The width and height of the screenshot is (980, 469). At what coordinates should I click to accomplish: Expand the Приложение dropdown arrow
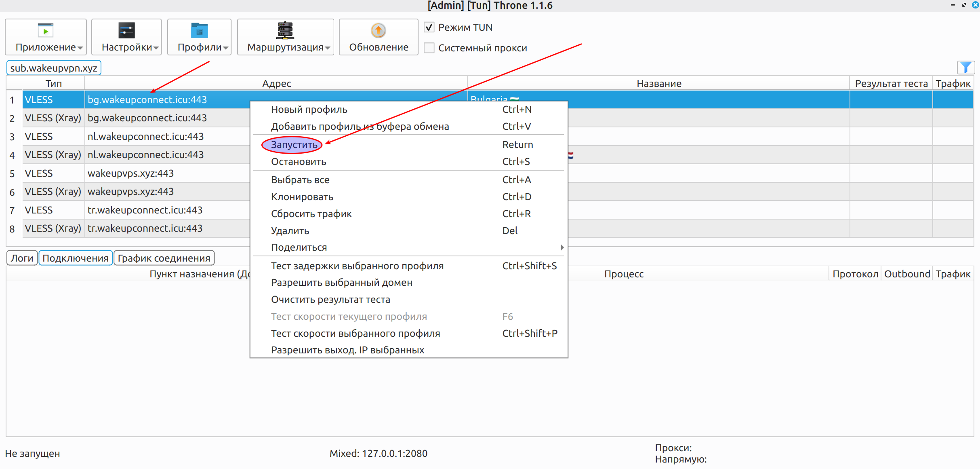point(80,48)
